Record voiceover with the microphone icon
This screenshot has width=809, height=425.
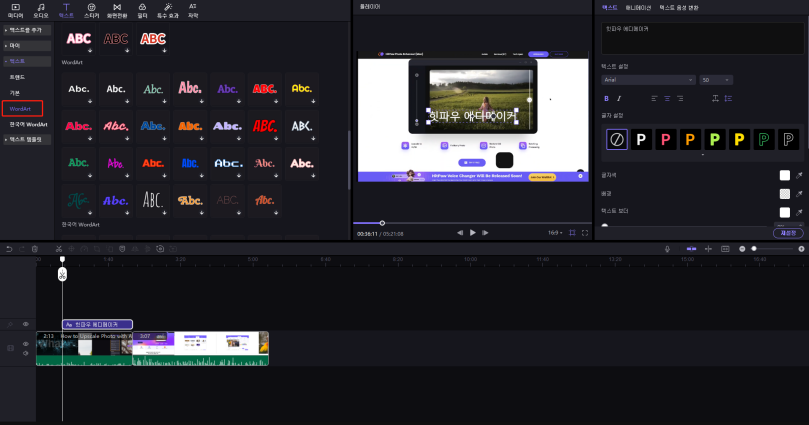coord(667,249)
